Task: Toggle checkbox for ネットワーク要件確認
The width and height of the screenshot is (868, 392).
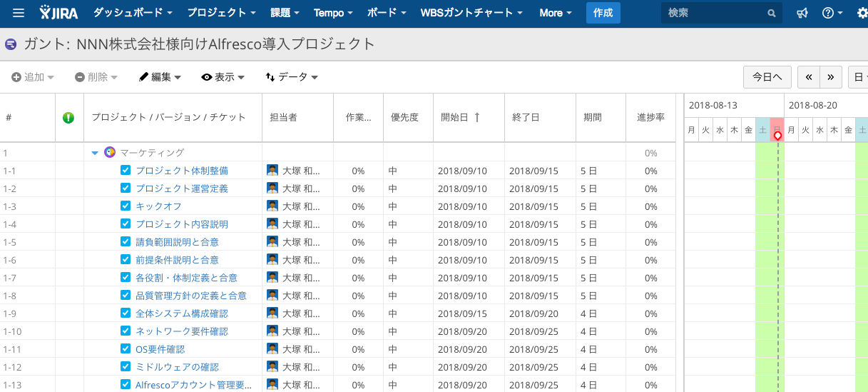Action: coord(126,331)
